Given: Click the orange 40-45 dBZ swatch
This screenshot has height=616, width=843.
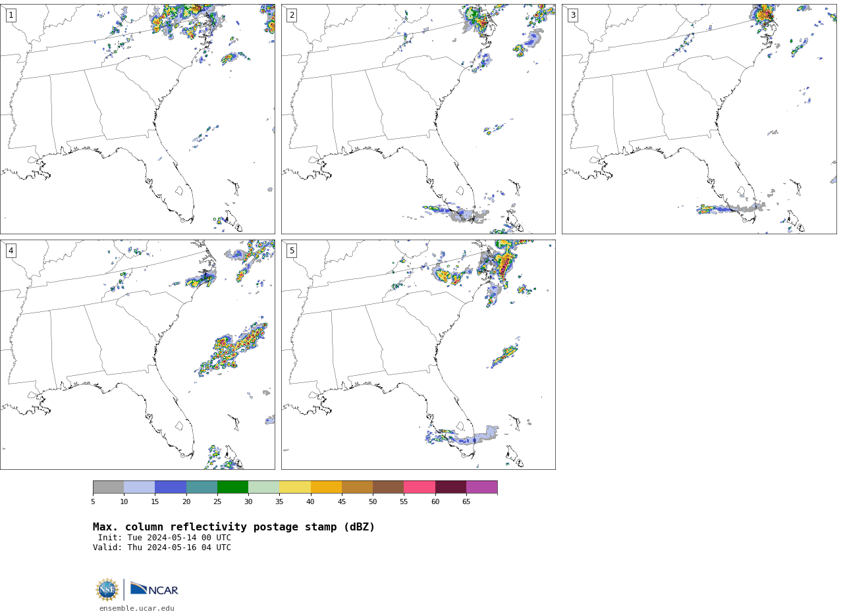Looking at the screenshot, I should [326, 487].
